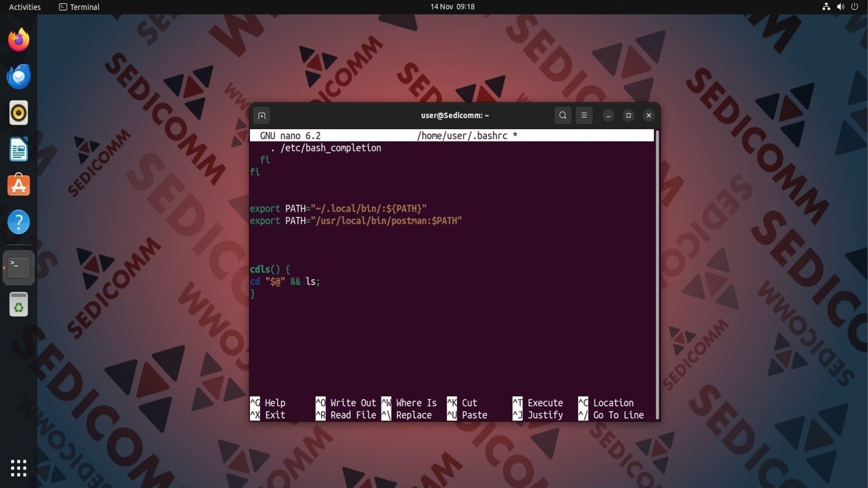Open Rhythmbox music player in dock
The height and width of the screenshot is (488, 868).
click(19, 113)
